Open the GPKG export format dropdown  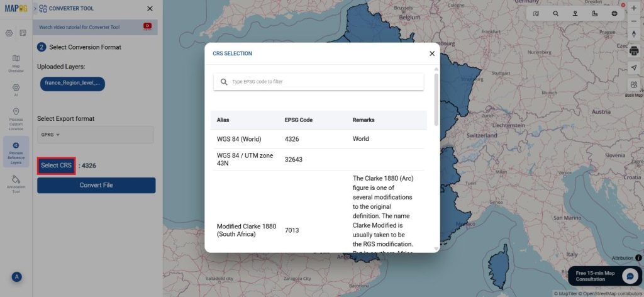click(51, 135)
